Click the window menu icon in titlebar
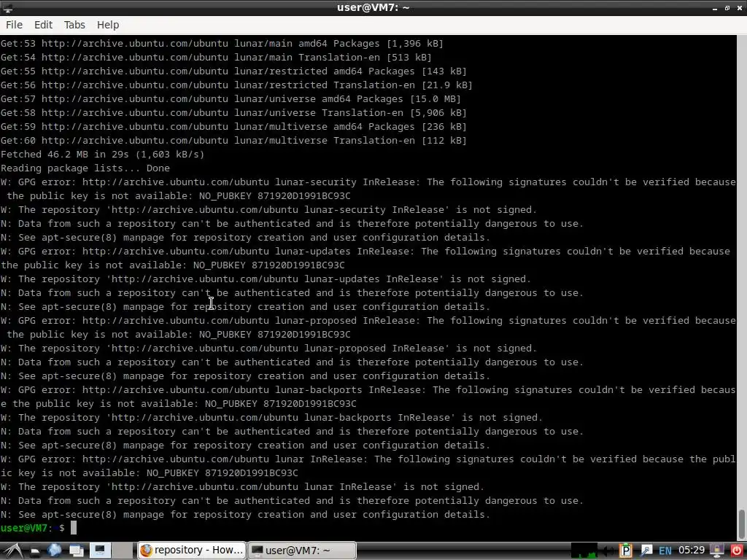Viewport: 747px width, 560px height. coord(7,7)
